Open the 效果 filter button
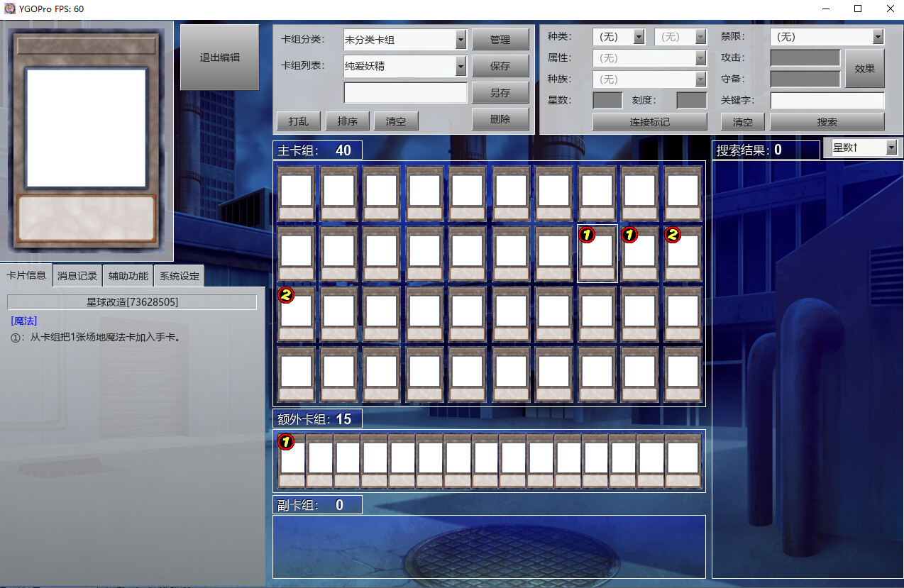Image resolution: width=904 pixels, height=588 pixels. tap(864, 69)
